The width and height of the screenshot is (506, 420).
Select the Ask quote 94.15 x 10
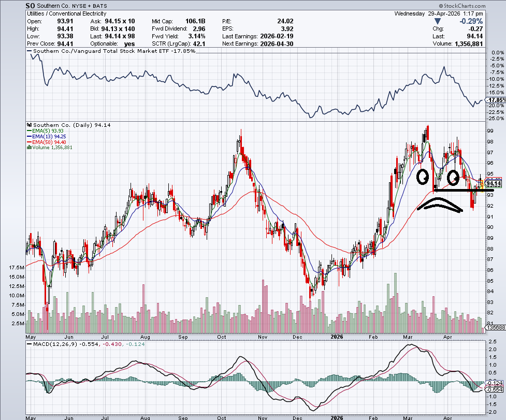coord(120,21)
